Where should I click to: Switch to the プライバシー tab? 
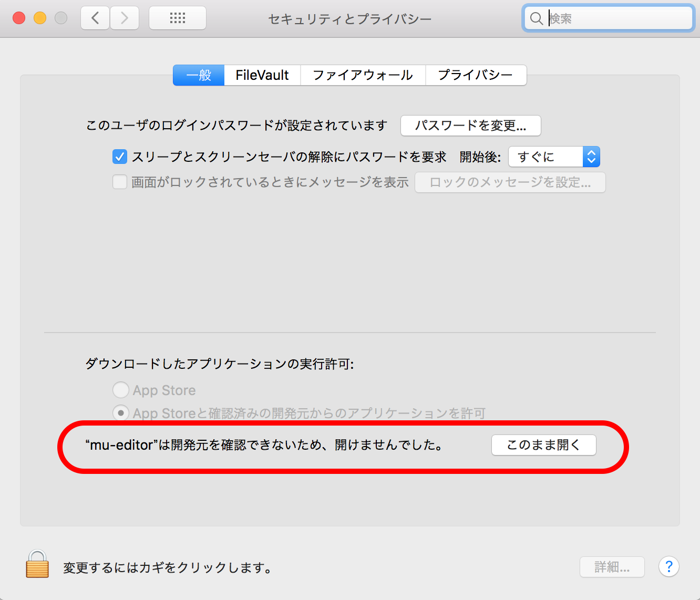click(x=475, y=75)
